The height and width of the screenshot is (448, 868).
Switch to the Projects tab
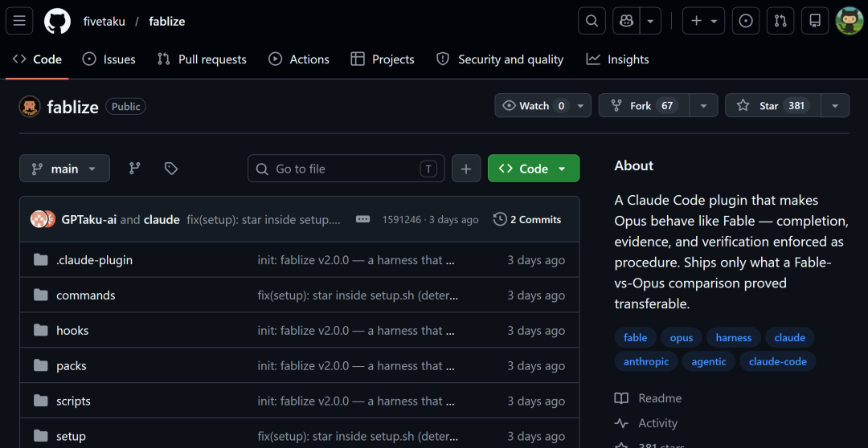click(383, 59)
